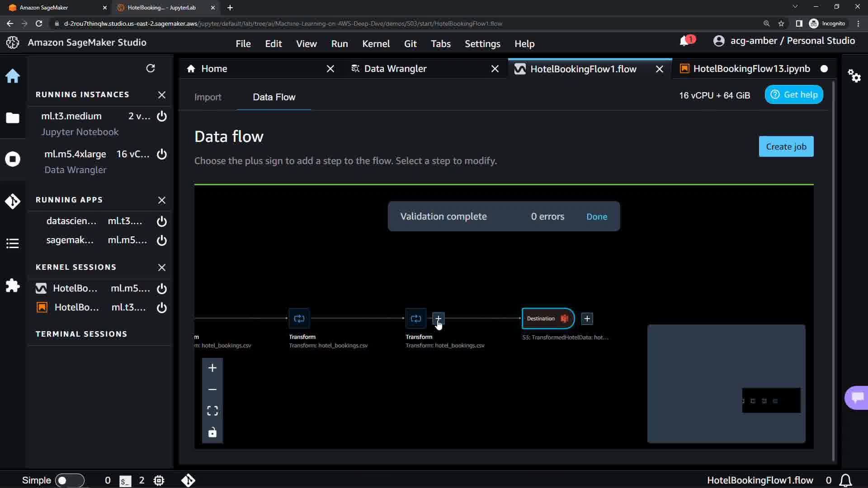Add step after the Destination node
The width and height of the screenshot is (868, 488).
coord(587,319)
